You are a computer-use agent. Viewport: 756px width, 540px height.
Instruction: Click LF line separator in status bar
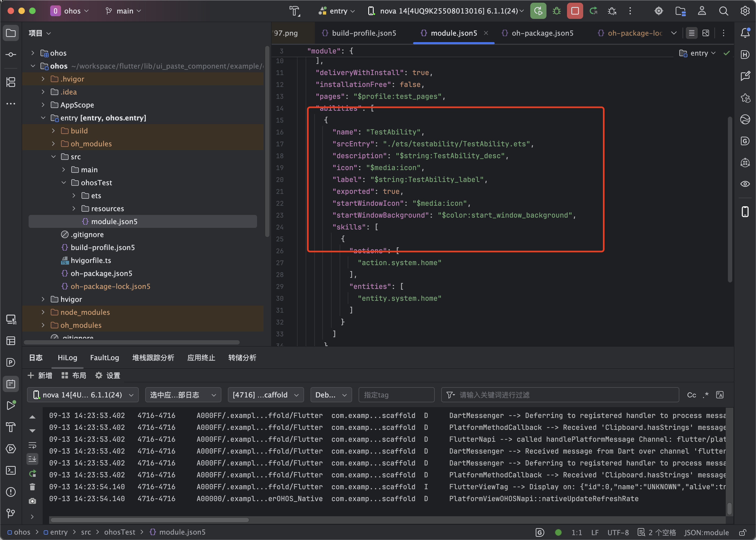pos(595,532)
